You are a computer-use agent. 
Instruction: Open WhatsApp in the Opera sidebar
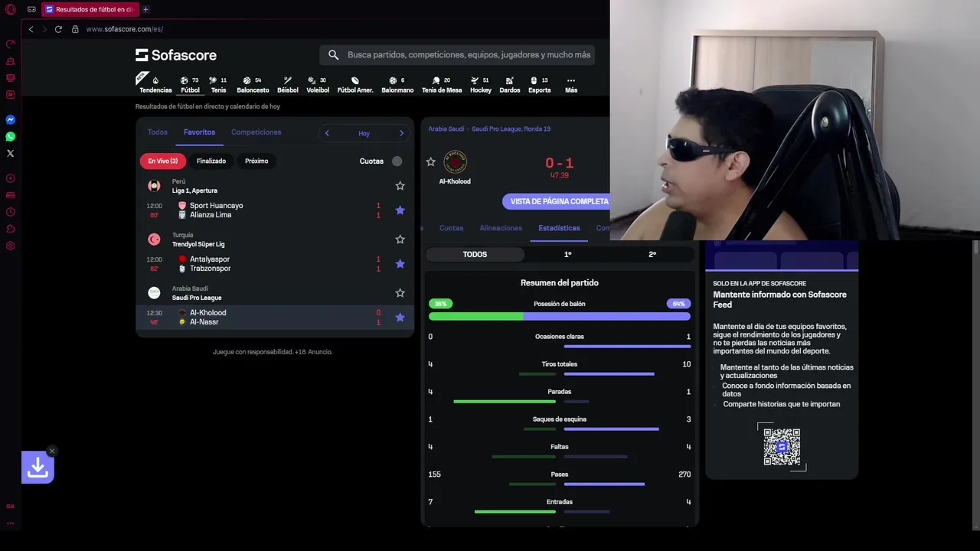[11, 137]
